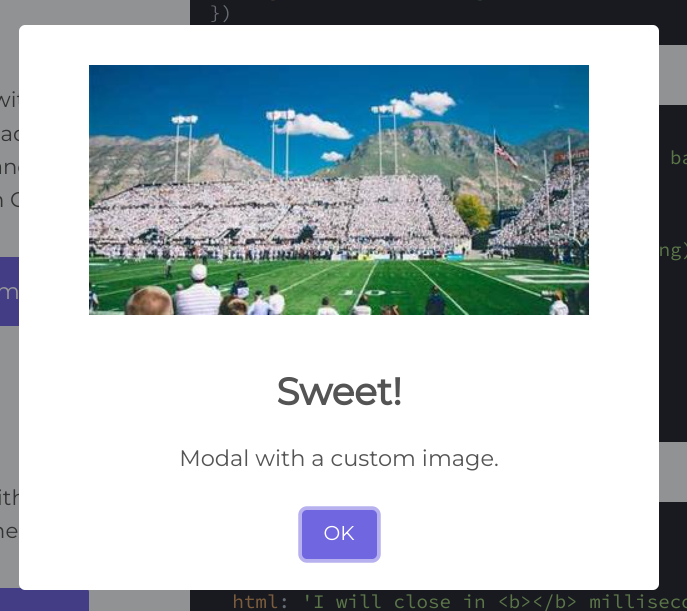This screenshot has width=687, height=611.
Task: Click the yellow tree beside the stands
Action: click(x=472, y=212)
